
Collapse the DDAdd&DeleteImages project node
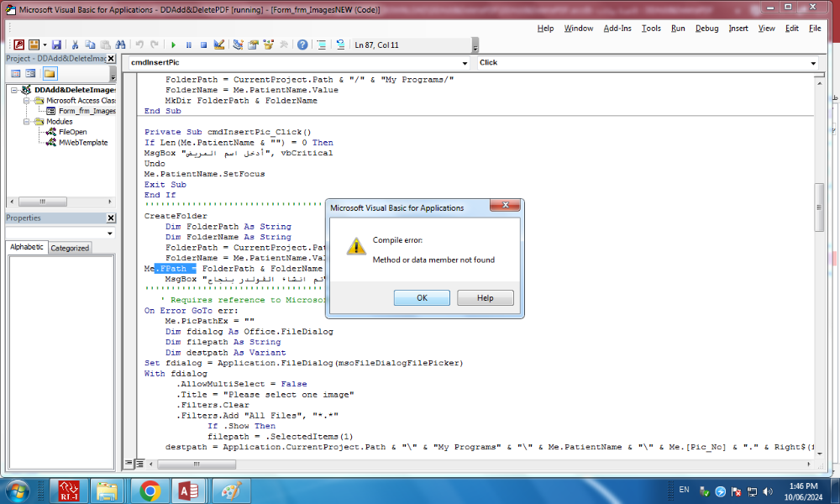[x=14, y=90]
